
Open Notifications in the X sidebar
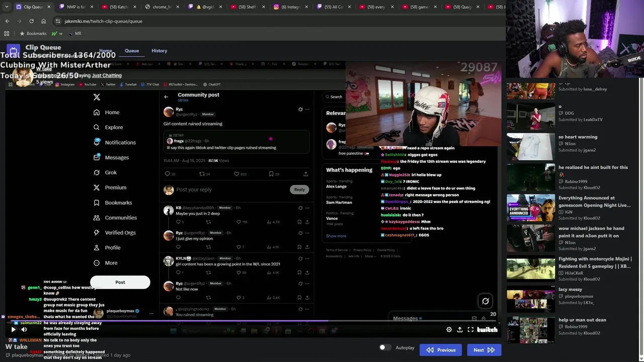(x=115, y=142)
